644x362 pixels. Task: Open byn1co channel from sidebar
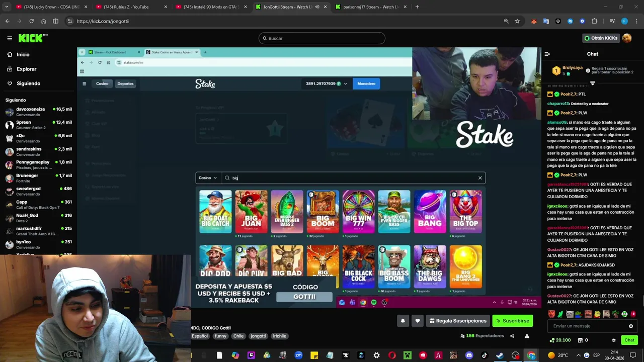point(38,244)
